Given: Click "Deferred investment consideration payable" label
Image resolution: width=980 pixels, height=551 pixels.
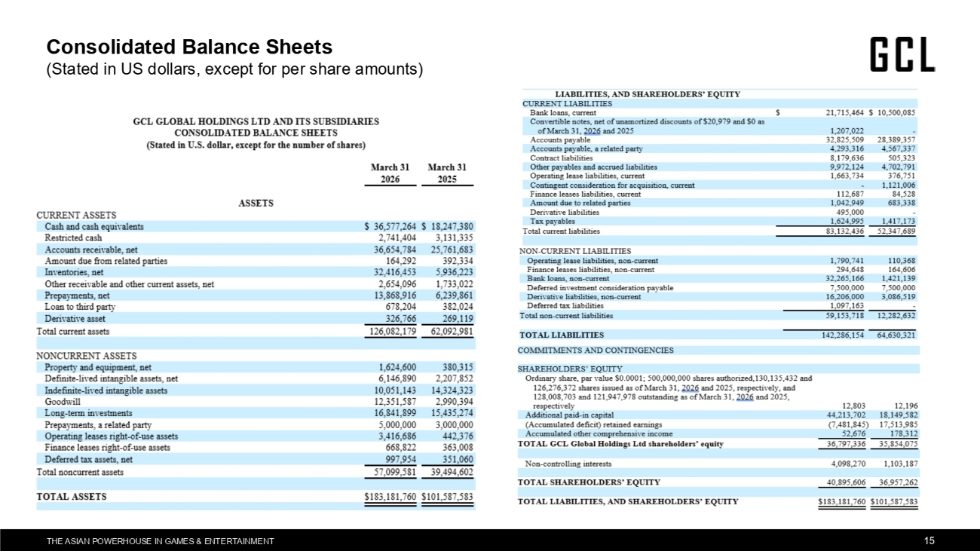Looking at the screenshot, I should (x=600, y=288).
